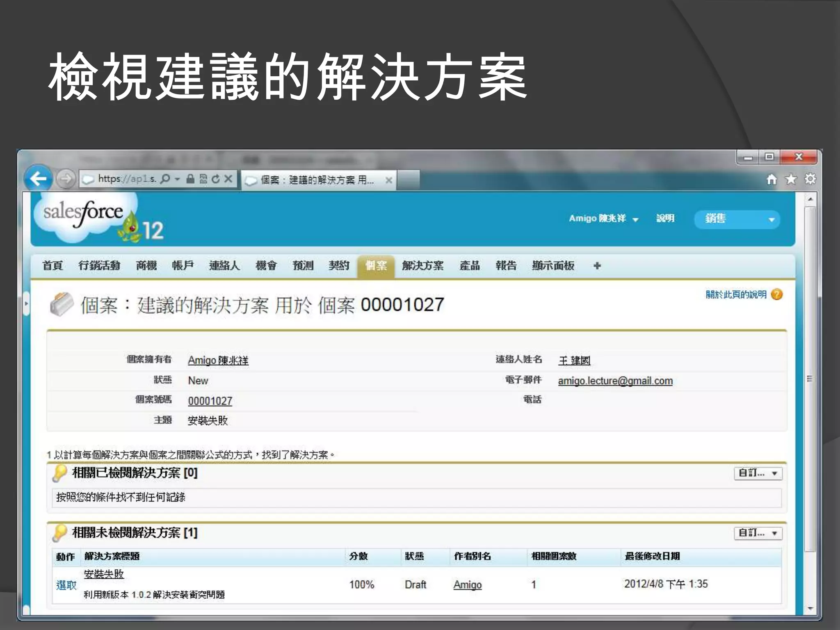Click email amigo.lecture@gmail.com link
Viewport: 840px width, 630px height.
pos(615,381)
